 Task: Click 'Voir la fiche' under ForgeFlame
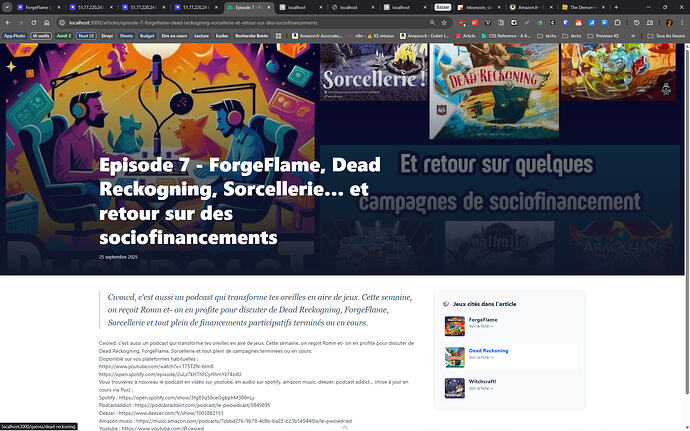coord(481,326)
